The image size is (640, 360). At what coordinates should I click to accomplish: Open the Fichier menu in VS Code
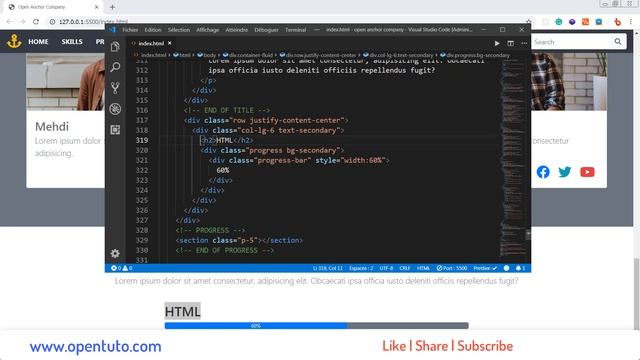130,30
